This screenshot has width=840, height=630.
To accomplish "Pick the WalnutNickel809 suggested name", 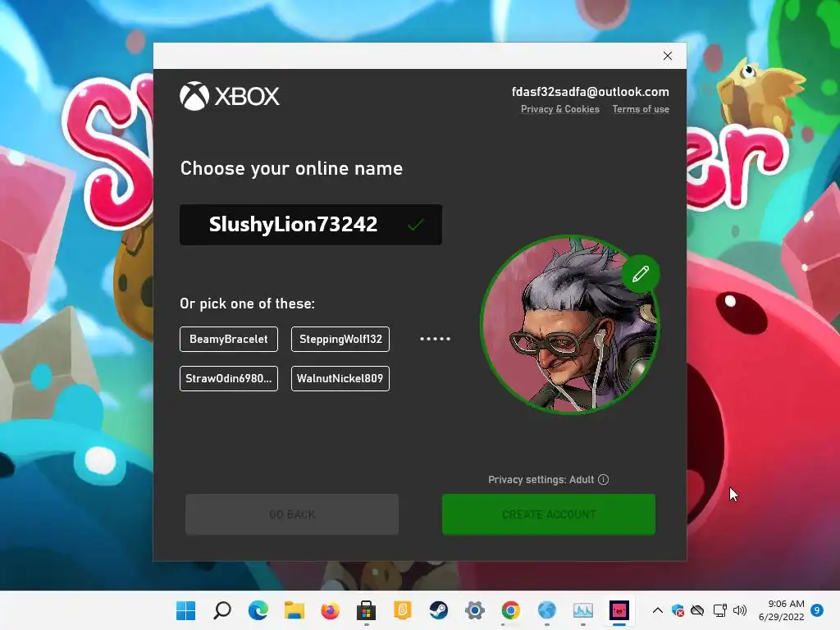I will [340, 379].
